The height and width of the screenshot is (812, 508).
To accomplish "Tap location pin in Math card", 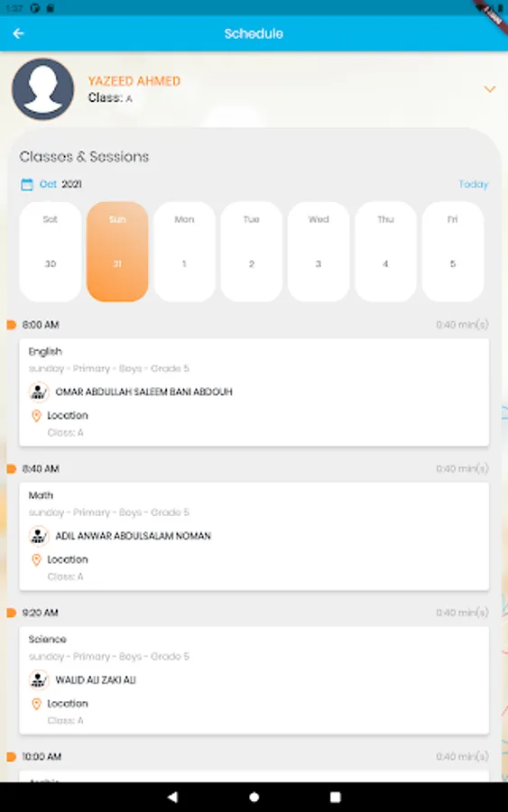I will (36, 559).
